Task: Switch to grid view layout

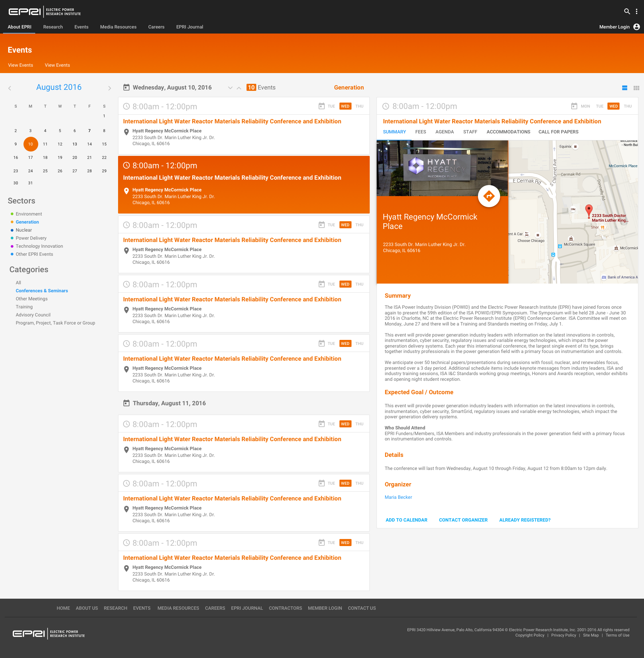Action: tap(636, 88)
